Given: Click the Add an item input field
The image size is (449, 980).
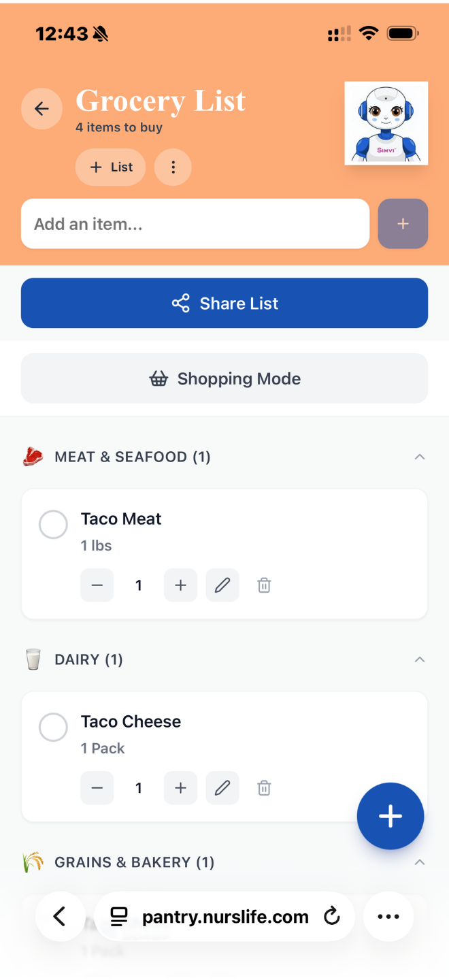Looking at the screenshot, I should point(195,223).
